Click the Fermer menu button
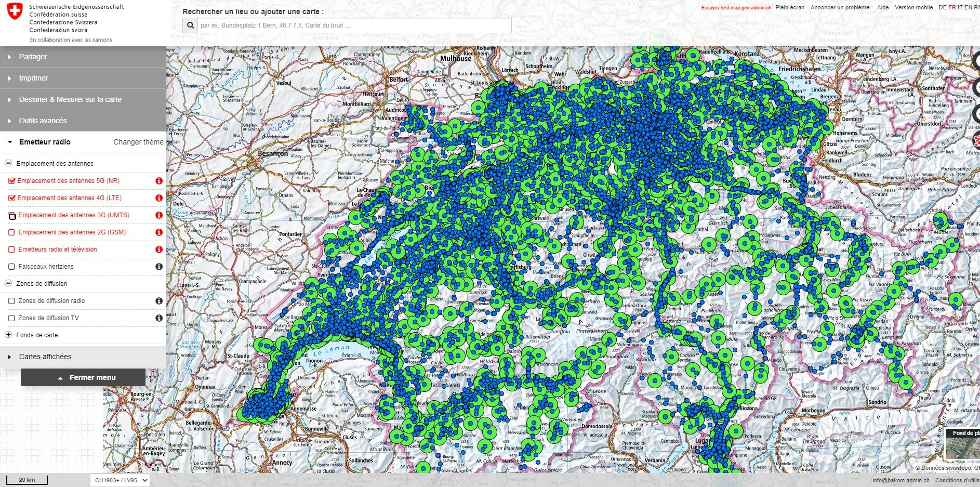This screenshot has width=980, height=487. coord(83,377)
